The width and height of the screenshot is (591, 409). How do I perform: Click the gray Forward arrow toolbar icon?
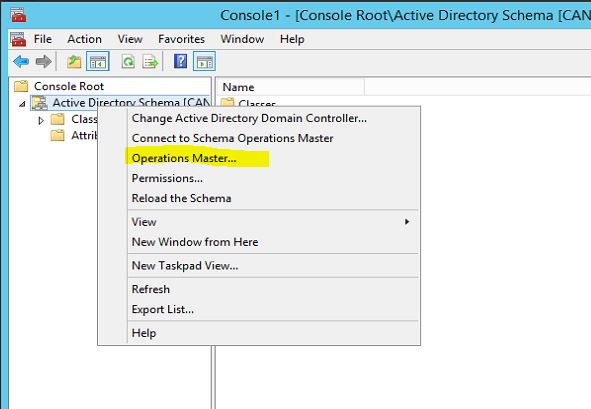coord(43,61)
